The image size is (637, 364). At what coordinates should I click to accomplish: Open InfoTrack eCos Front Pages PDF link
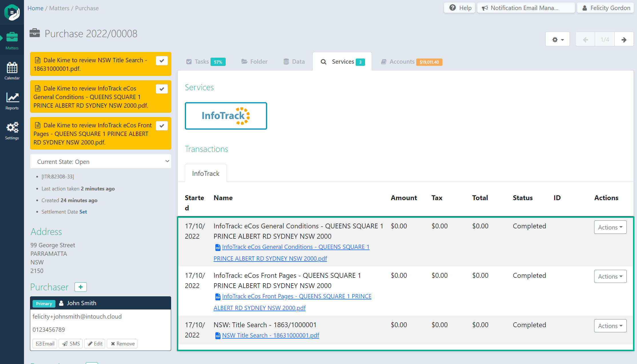(293, 302)
